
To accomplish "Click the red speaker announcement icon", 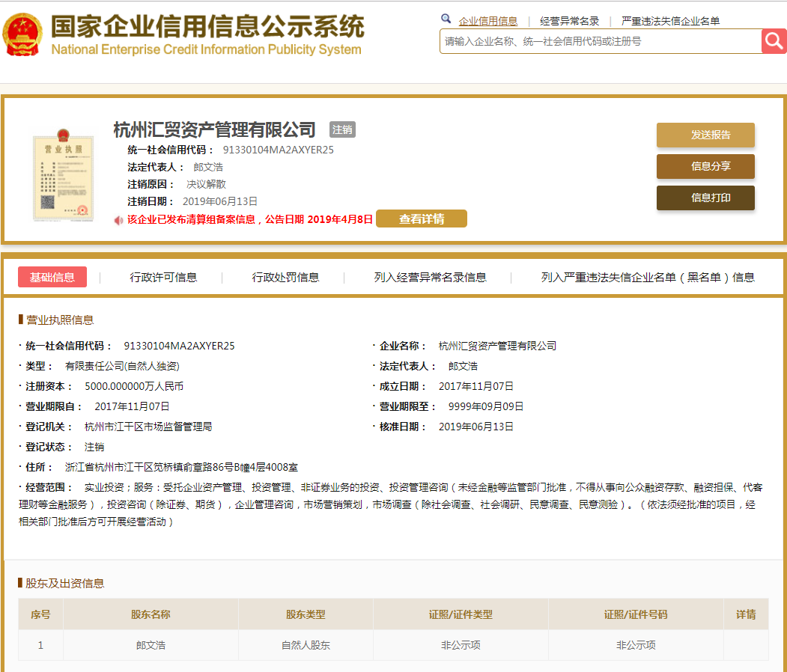I will coord(118,220).
